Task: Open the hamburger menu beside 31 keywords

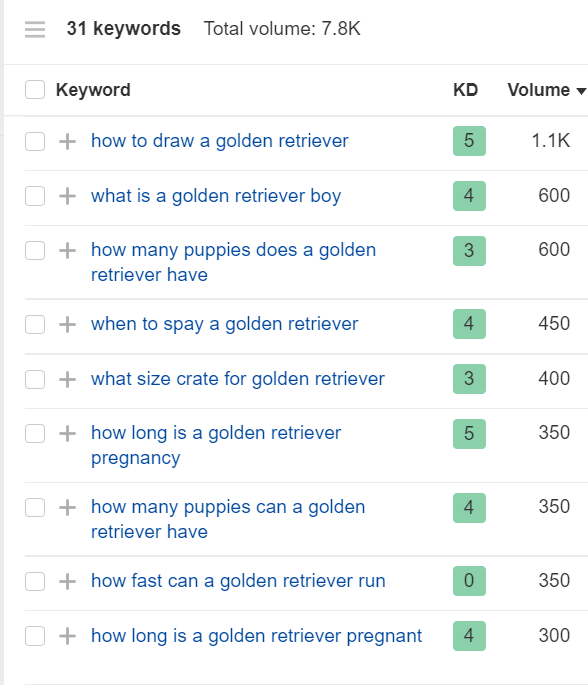Action: click(x=35, y=29)
